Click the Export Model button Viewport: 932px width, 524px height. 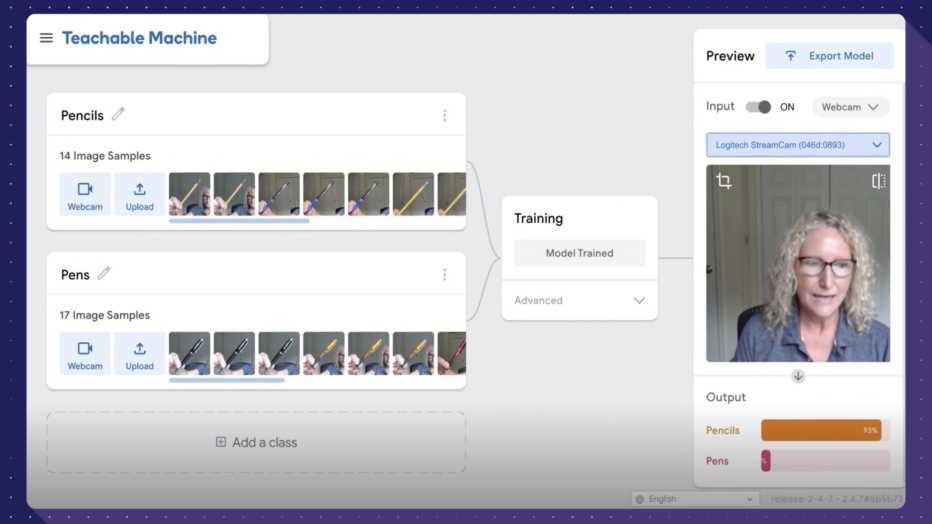pyautogui.click(x=829, y=56)
